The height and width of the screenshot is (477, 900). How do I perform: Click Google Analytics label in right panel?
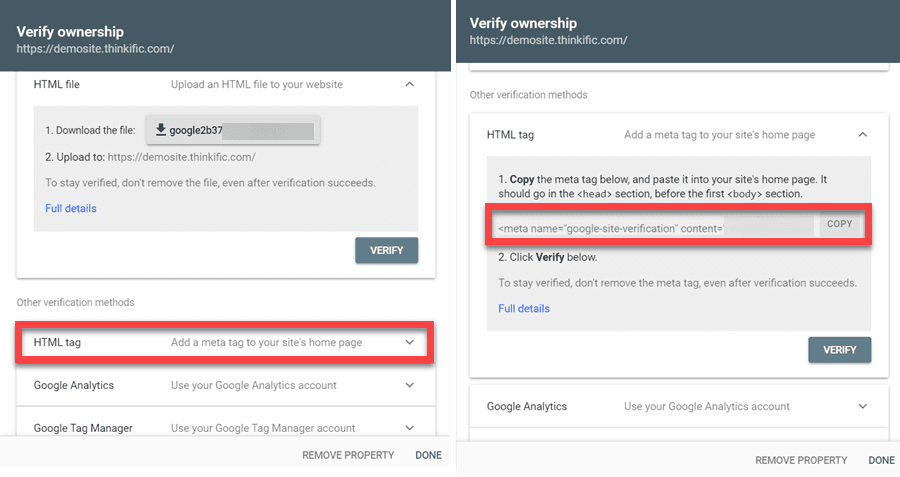click(527, 407)
